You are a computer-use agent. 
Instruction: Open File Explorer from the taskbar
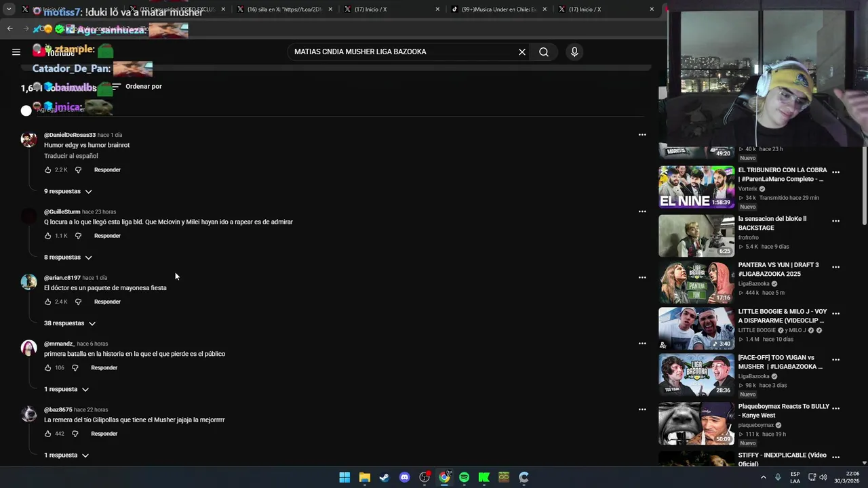(x=365, y=477)
